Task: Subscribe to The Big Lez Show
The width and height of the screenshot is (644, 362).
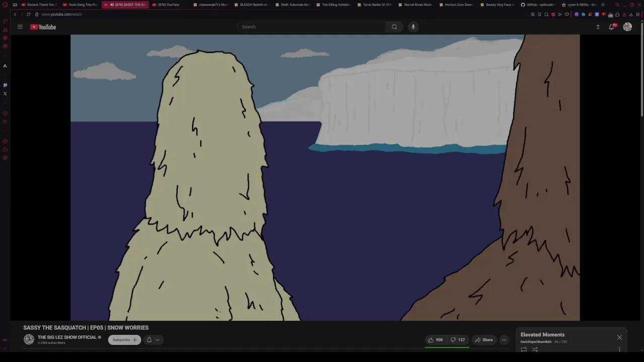Action: (124, 340)
